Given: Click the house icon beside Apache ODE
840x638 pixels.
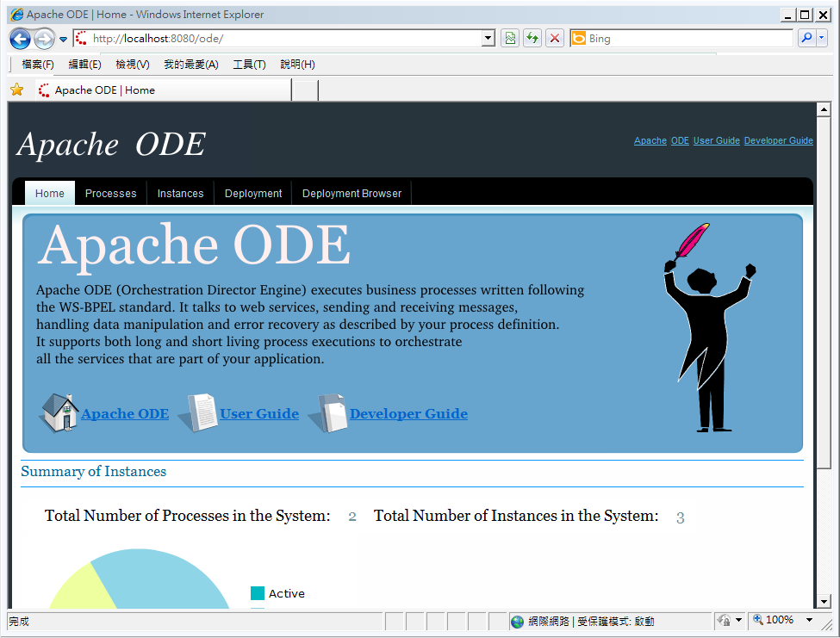Looking at the screenshot, I should tap(59, 412).
